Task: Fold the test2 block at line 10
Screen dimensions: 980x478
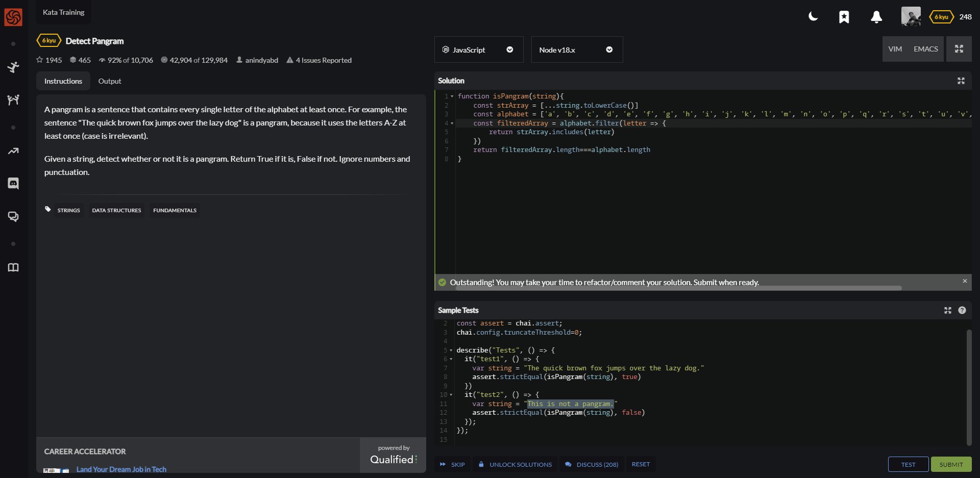Action: [x=451, y=395]
